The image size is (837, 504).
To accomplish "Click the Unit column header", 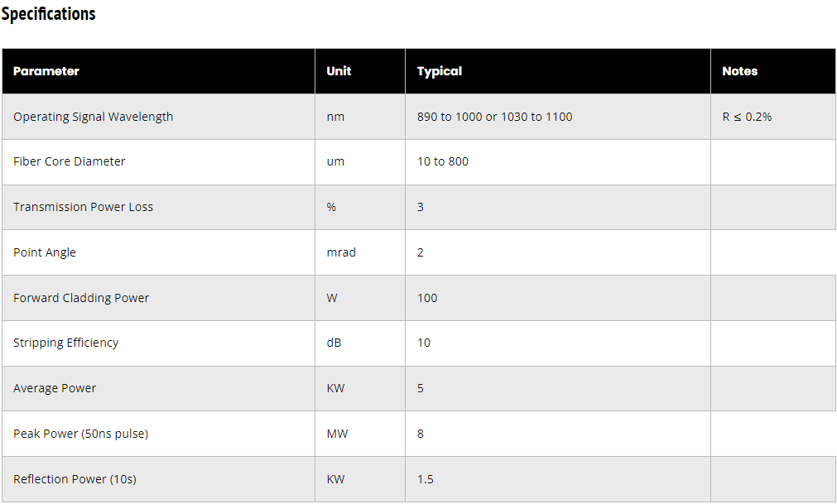I will (339, 71).
